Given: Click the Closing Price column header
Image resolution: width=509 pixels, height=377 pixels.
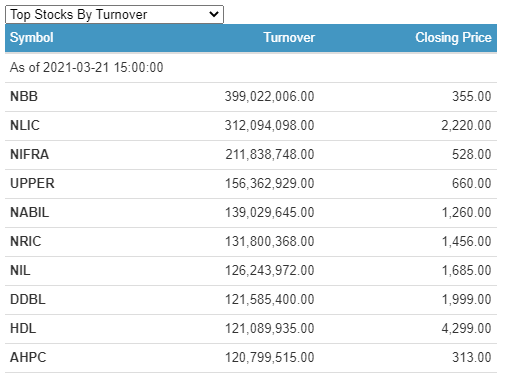Looking at the screenshot, I should click(453, 37).
